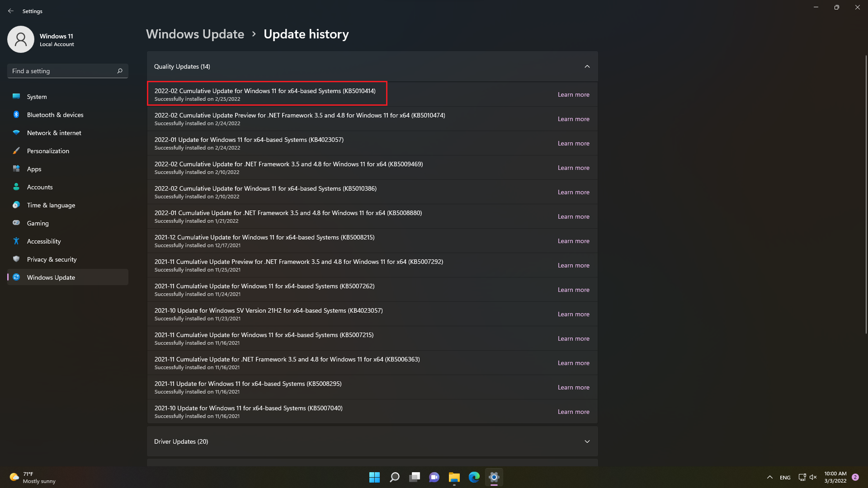This screenshot has width=868, height=488.
Task: Go to System settings
Action: click(x=68, y=97)
